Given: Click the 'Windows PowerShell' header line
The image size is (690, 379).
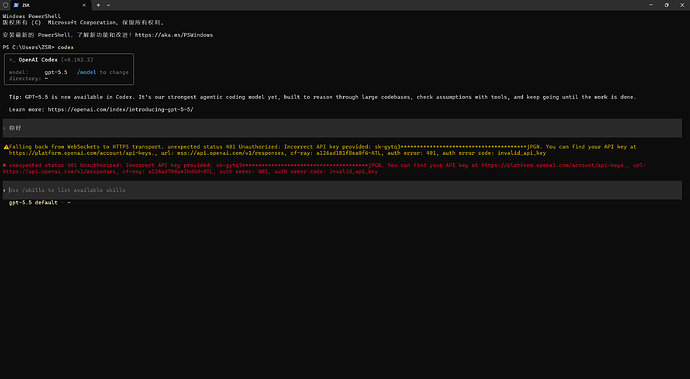Looking at the screenshot, I should 32,16.
